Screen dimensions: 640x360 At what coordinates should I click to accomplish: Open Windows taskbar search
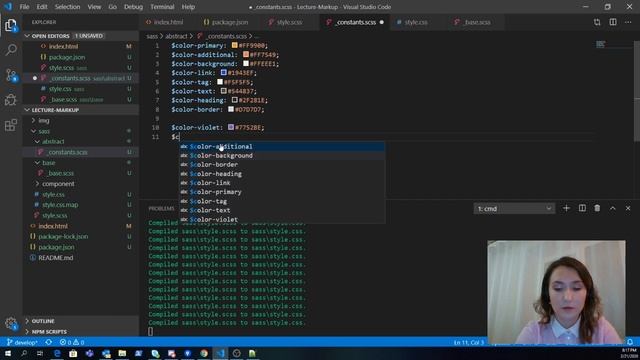click(x=24, y=353)
